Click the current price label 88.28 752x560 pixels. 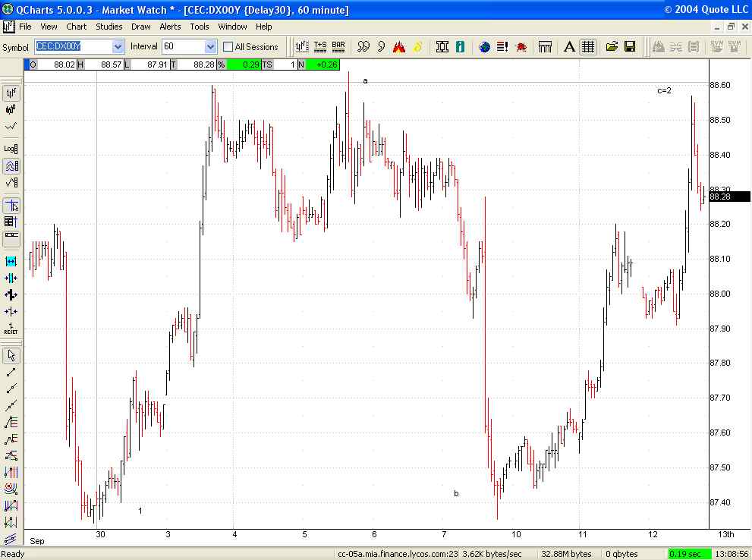(729, 197)
